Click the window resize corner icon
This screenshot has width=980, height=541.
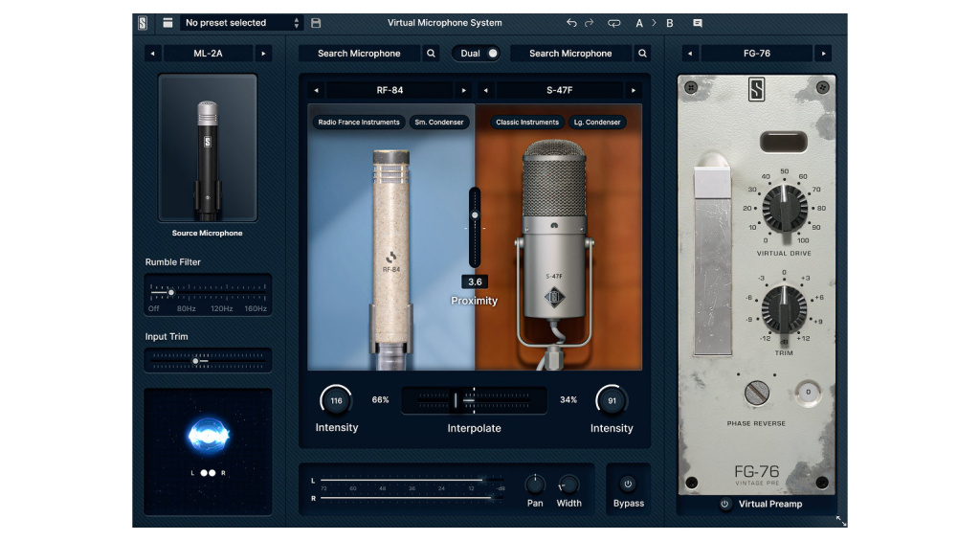(x=841, y=520)
